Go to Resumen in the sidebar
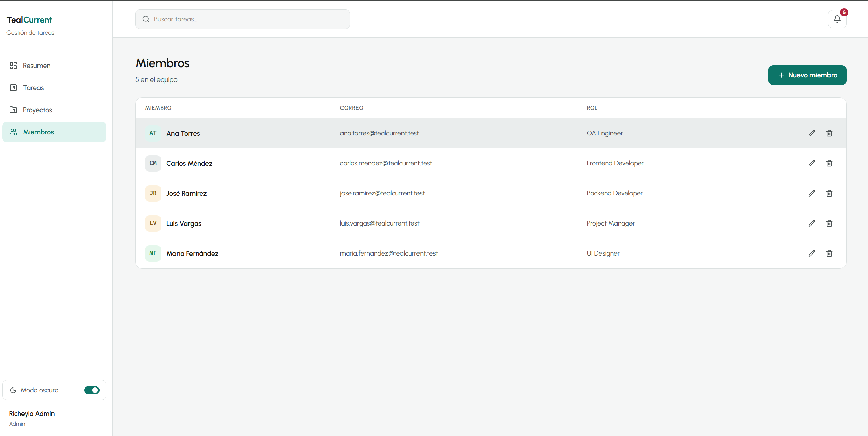The width and height of the screenshot is (868, 436). point(54,66)
